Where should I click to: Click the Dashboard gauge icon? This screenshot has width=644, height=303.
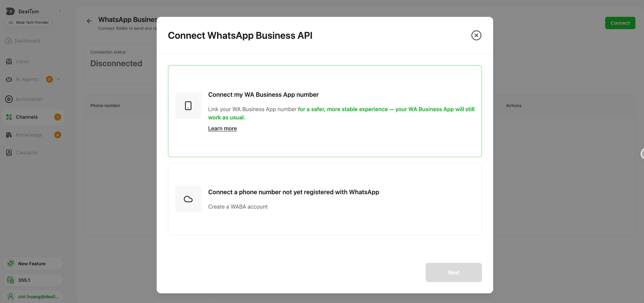[9, 41]
